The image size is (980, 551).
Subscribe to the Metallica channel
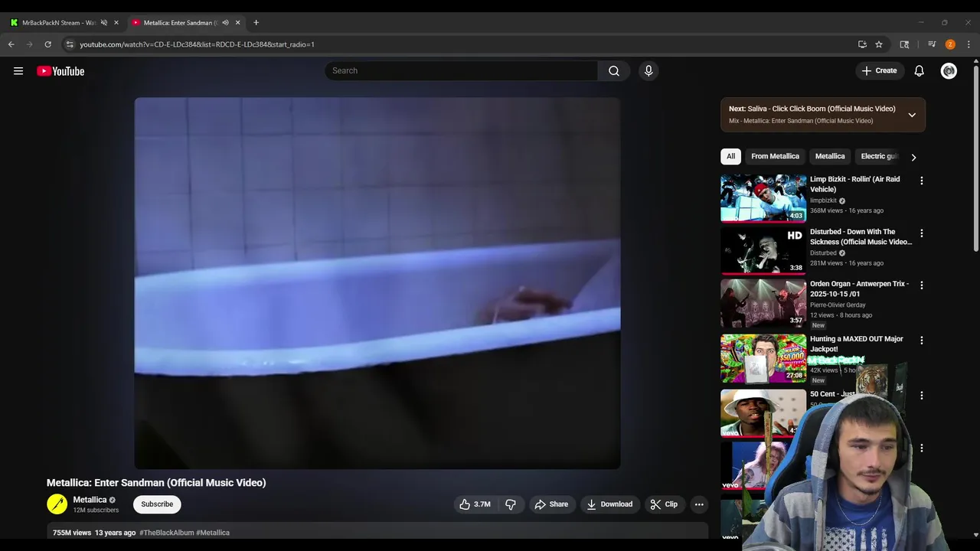pyautogui.click(x=157, y=504)
